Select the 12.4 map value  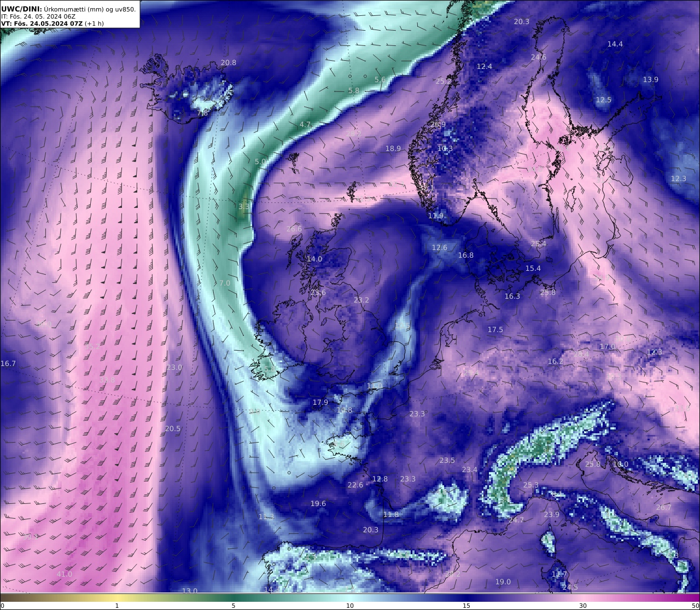(x=485, y=67)
